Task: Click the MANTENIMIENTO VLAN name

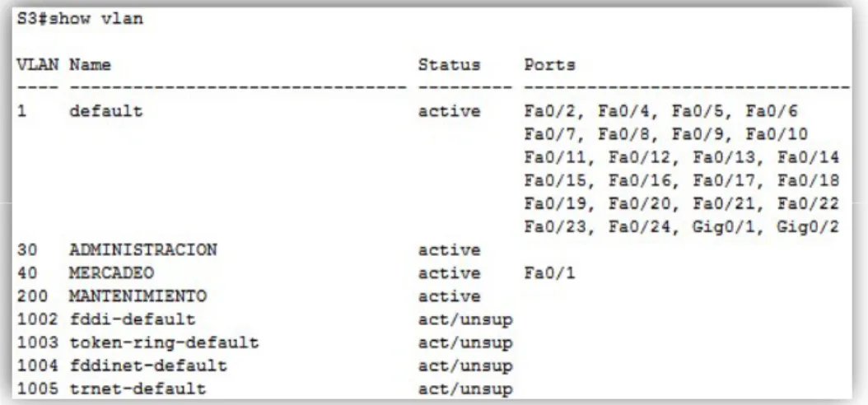Action: coord(138,296)
